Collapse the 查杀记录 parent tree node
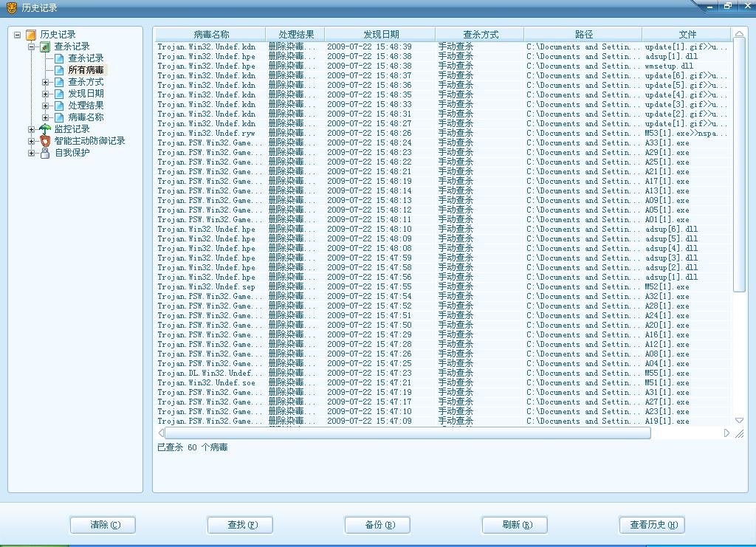This screenshot has height=547, width=756. (x=31, y=47)
